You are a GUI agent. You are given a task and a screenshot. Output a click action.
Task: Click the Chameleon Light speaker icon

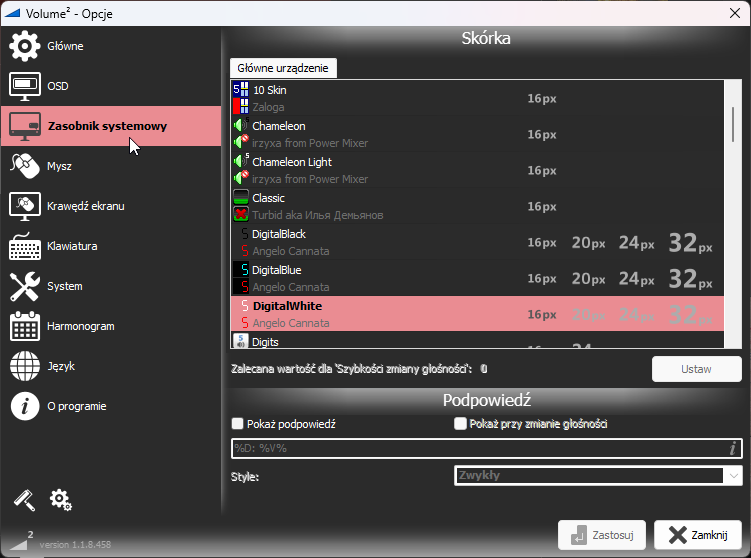click(241, 170)
